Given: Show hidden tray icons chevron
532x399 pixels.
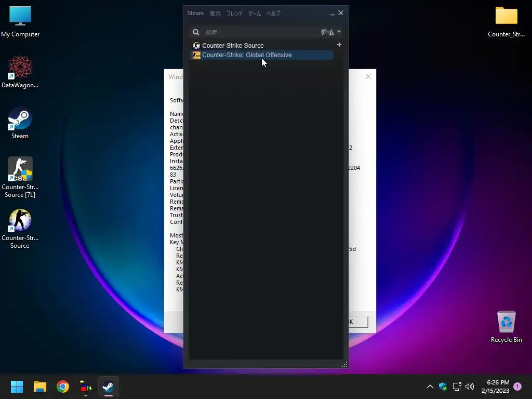Looking at the screenshot, I should [430, 387].
